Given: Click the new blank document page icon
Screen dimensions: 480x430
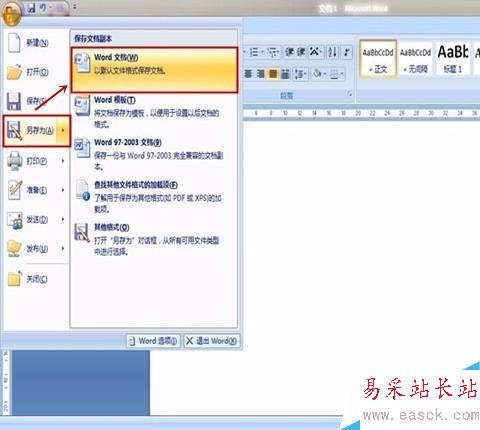Looking at the screenshot, I should 14,43.
